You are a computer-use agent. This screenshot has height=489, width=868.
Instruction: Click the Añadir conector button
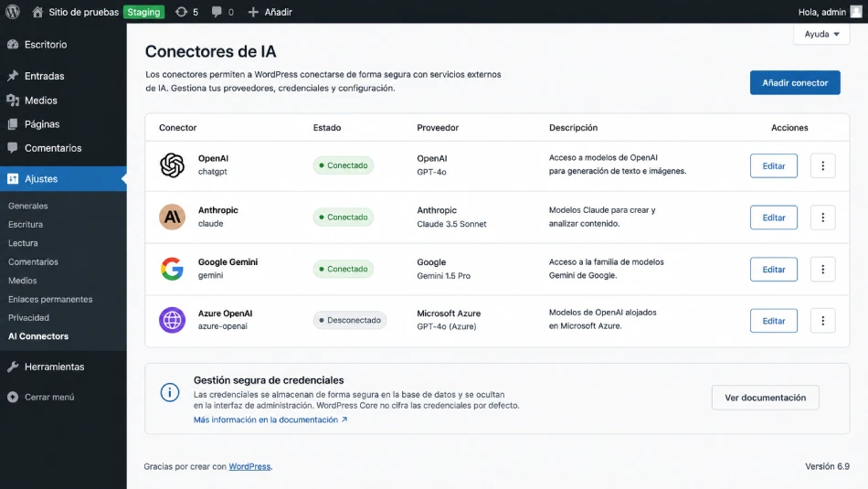pos(795,82)
